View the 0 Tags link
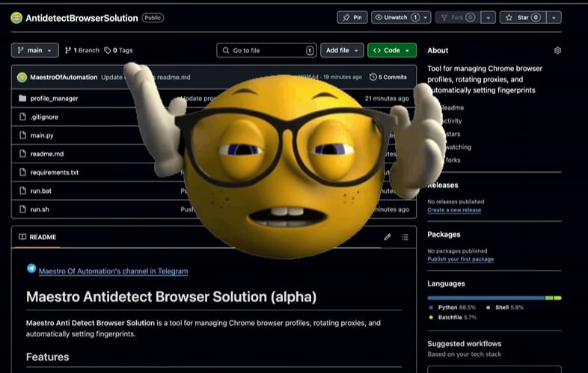 click(x=118, y=50)
